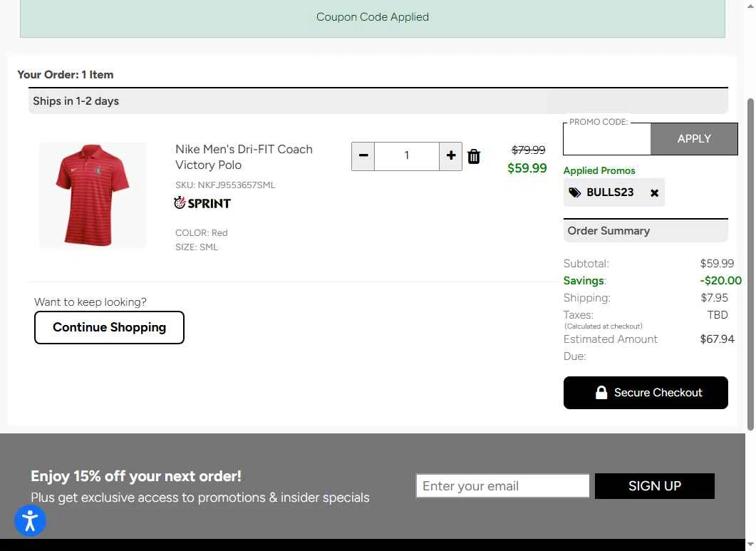Viewport: 756px width, 551px height.
Task: Click the page vertical scrollbar
Action: (x=750, y=264)
